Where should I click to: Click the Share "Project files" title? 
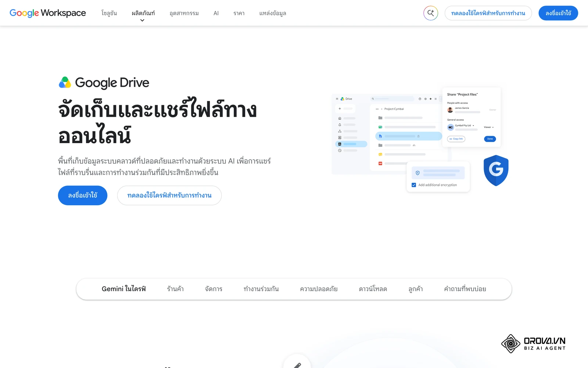click(x=462, y=95)
